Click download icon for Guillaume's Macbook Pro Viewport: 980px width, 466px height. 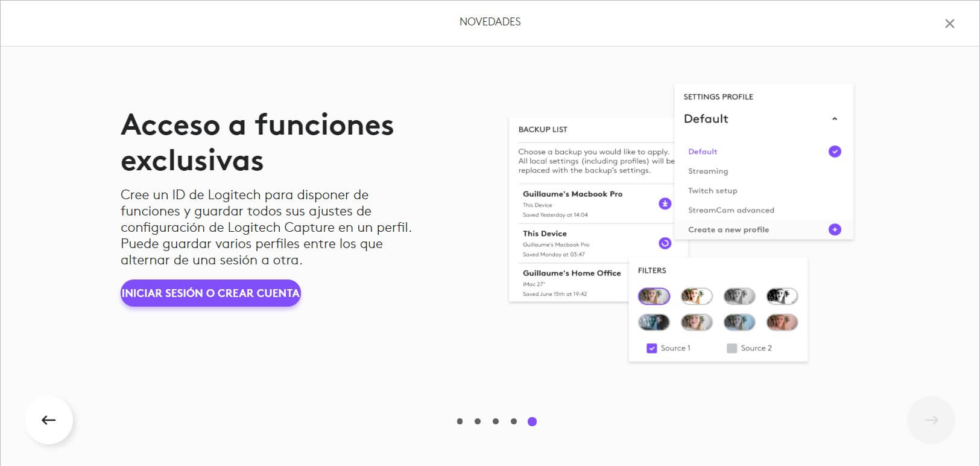(665, 203)
